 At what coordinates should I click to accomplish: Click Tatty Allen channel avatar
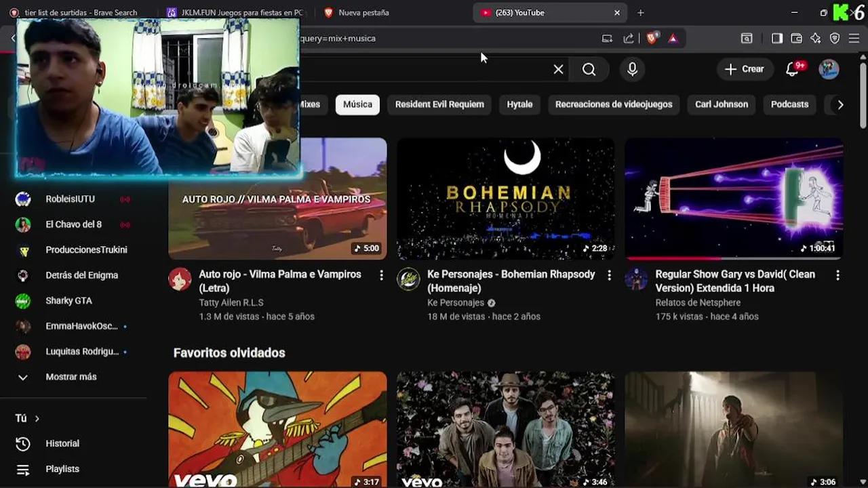coord(180,279)
